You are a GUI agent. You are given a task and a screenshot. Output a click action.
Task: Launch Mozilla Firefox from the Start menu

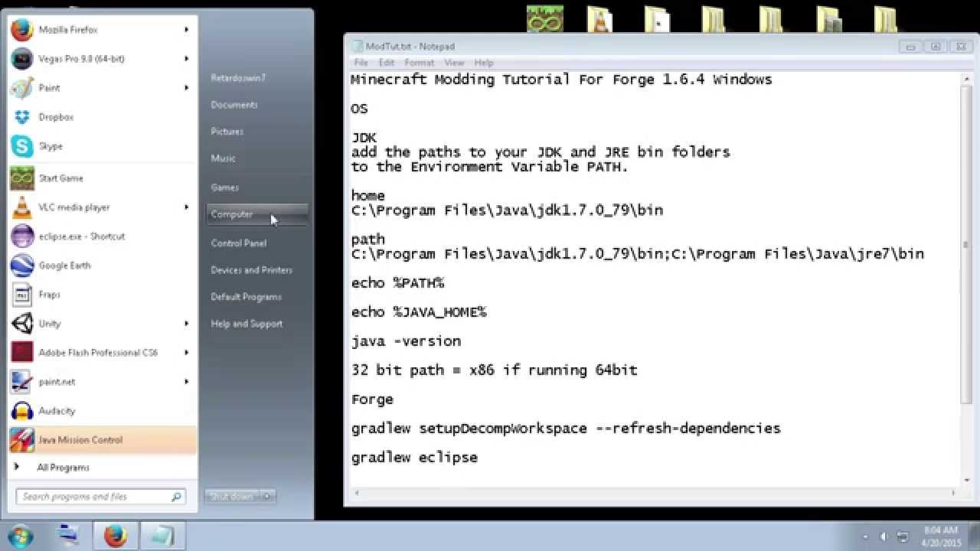point(103,30)
